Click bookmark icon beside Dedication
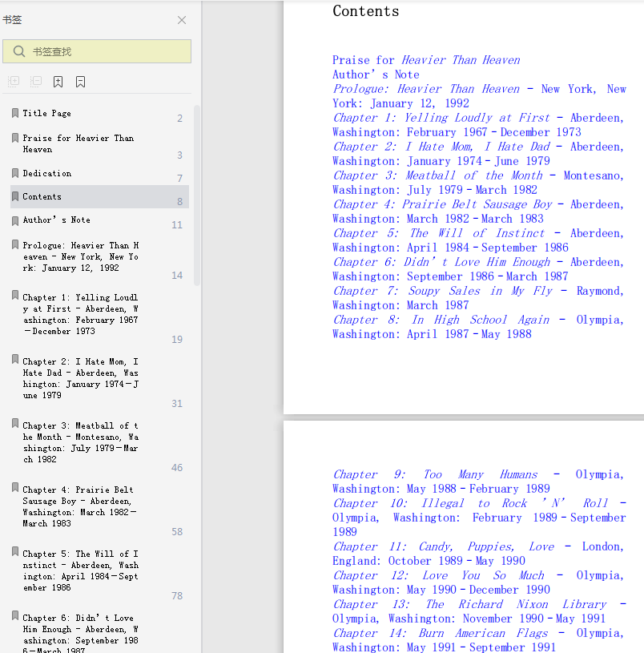 (15, 173)
